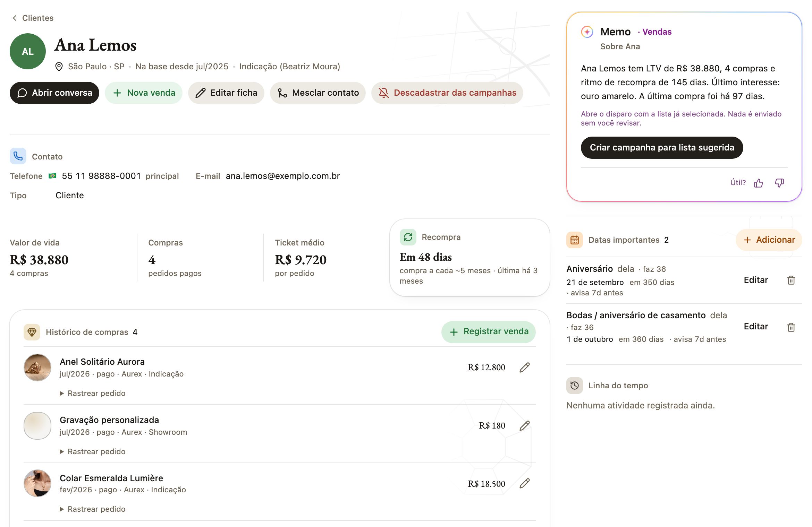The image size is (812, 527).
Task: Click Anel Solitário Aurora title
Action: [x=102, y=362]
